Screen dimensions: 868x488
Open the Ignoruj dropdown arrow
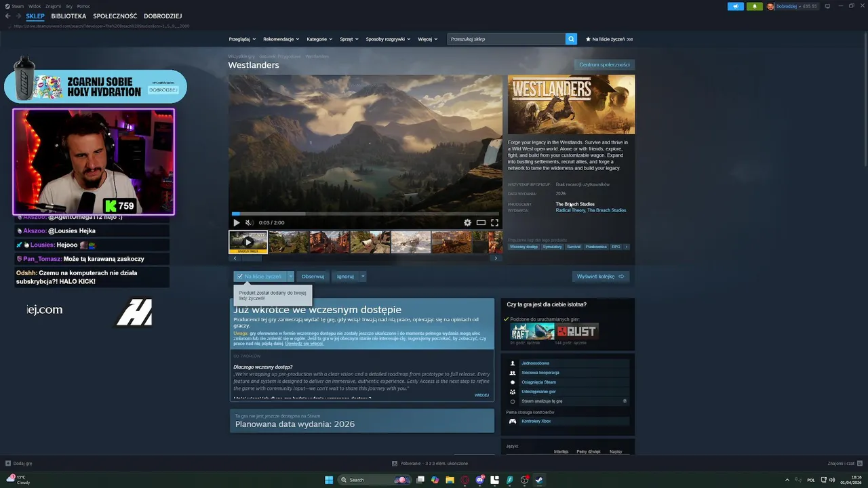pyautogui.click(x=363, y=277)
